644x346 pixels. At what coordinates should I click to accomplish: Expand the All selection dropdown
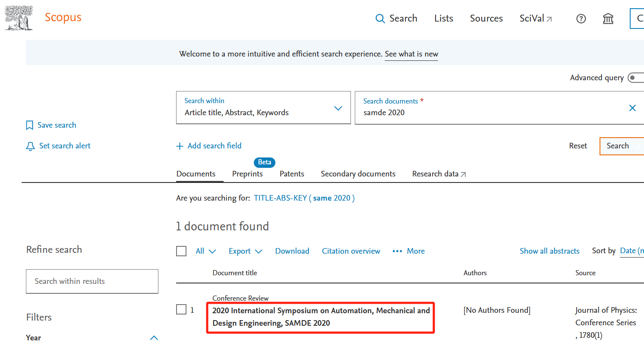point(206,251)
